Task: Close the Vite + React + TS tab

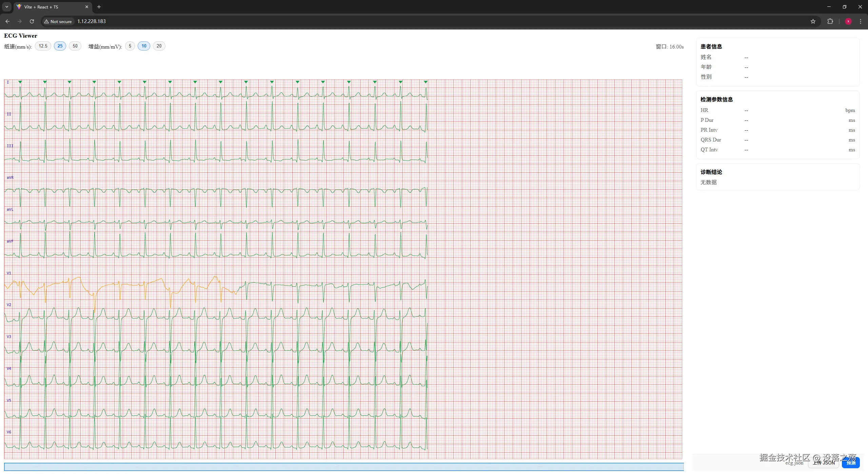Action: click(x=87, y=7)
